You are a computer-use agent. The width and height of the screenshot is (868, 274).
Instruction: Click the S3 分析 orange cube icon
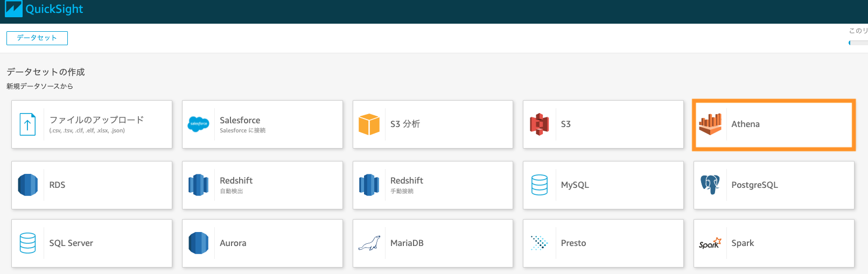[369, 124]
